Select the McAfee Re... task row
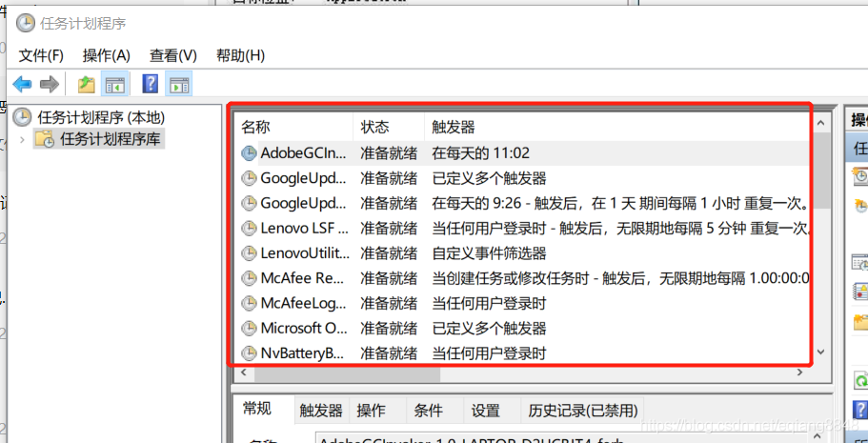868x443 pixels. 524,278
